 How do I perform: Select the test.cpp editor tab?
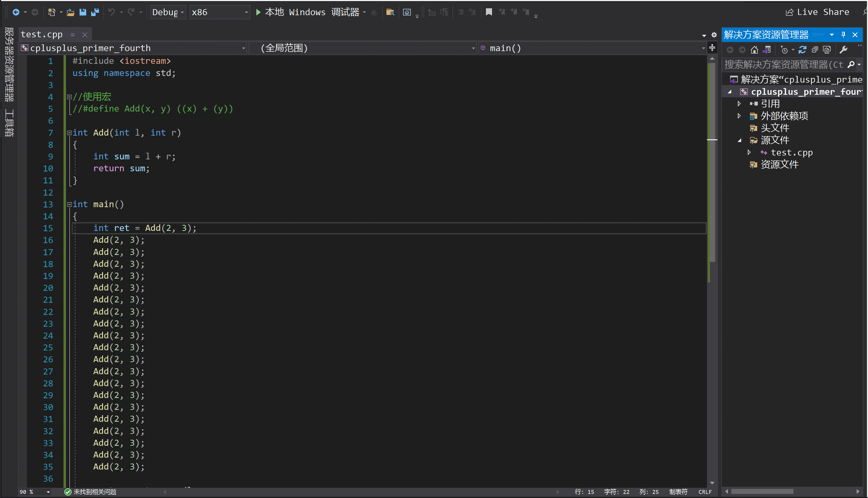[42, 35]
